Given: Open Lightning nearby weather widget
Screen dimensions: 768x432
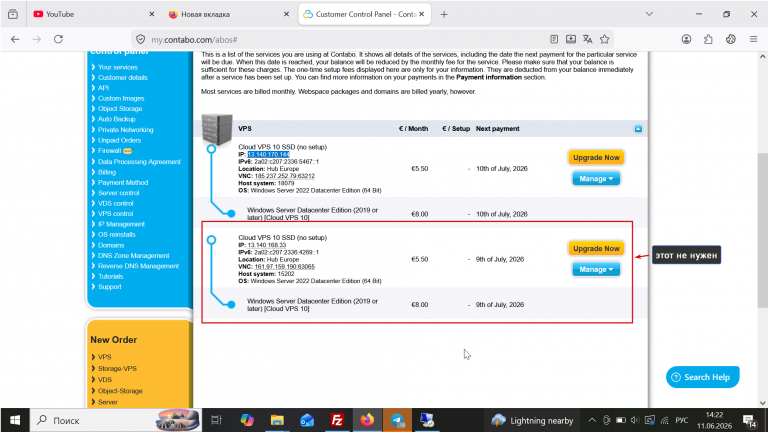Looking at the screenshot, I should pos(532,420).
